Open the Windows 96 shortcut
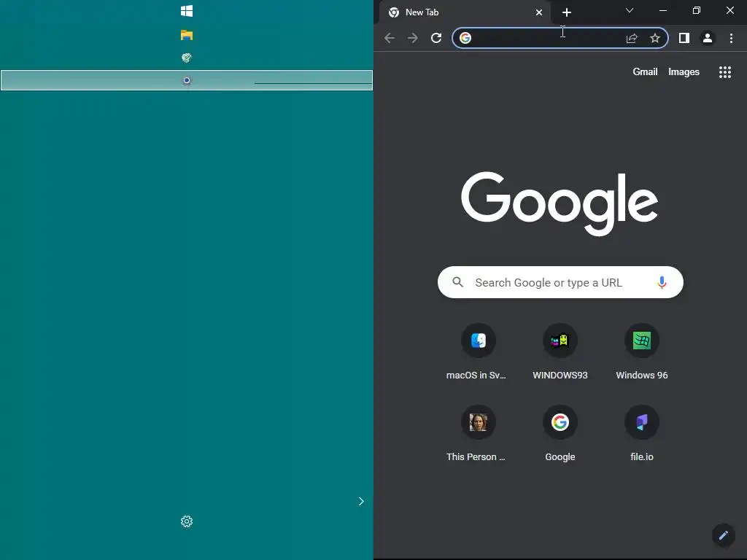The image size is (747, 560). (x=642, y=352)
